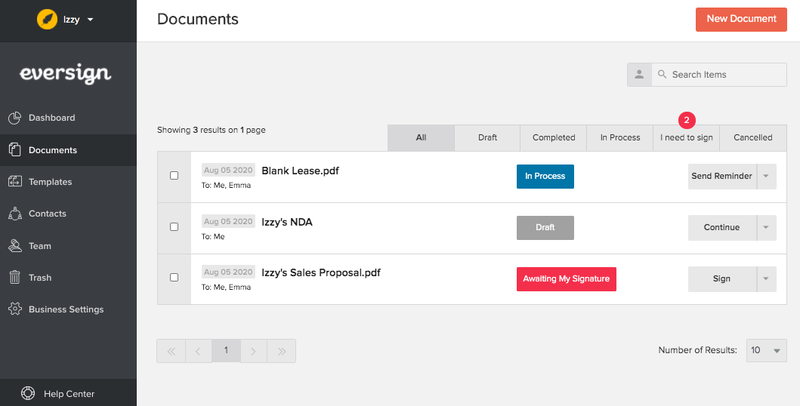Click the Izzy account avatar icon
800x406 pixels.
click(47, 19)
